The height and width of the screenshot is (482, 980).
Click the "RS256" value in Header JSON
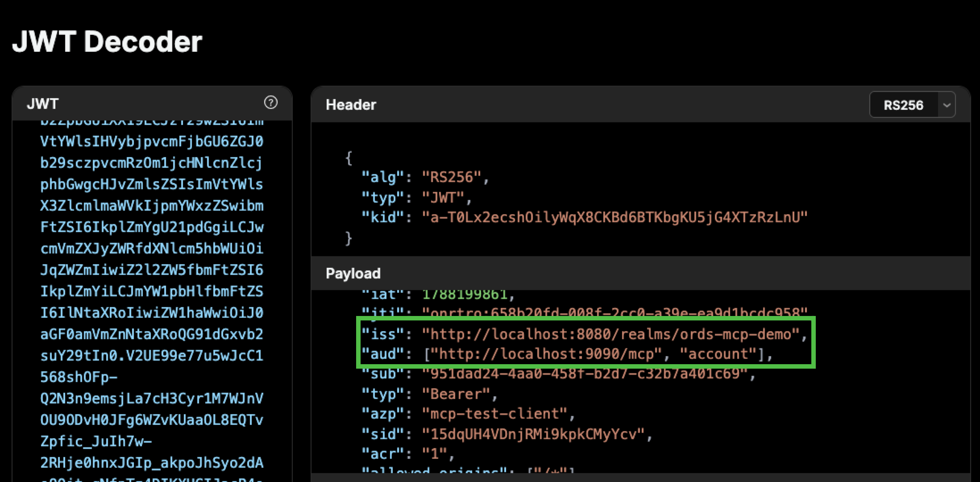coord(452,177)
